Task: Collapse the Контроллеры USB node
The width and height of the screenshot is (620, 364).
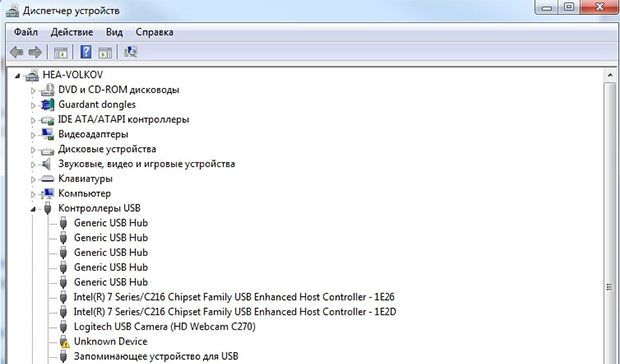Action: point(33,209)
